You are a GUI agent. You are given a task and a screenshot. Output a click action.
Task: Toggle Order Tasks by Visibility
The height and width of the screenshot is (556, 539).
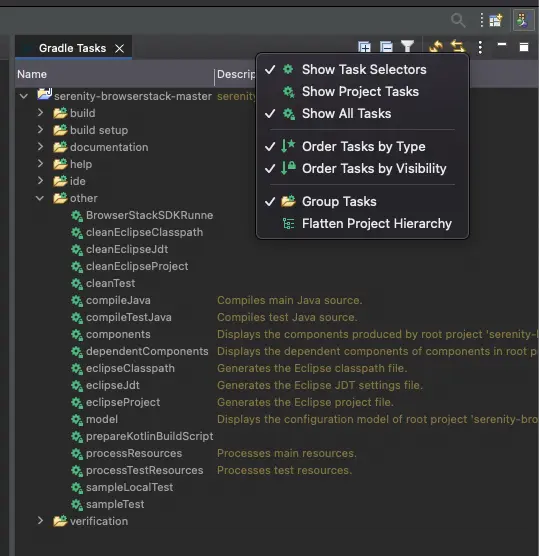(x=362, y=168)
